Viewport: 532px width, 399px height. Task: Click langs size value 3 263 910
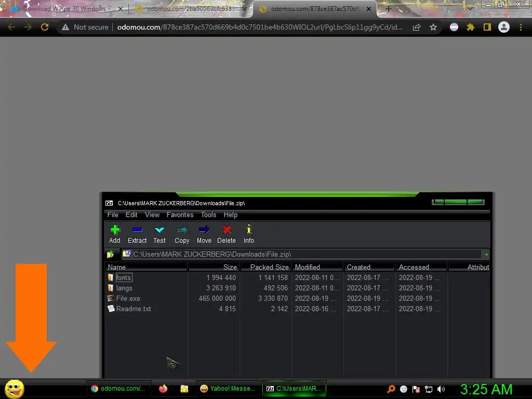click(x=220, y=288)
